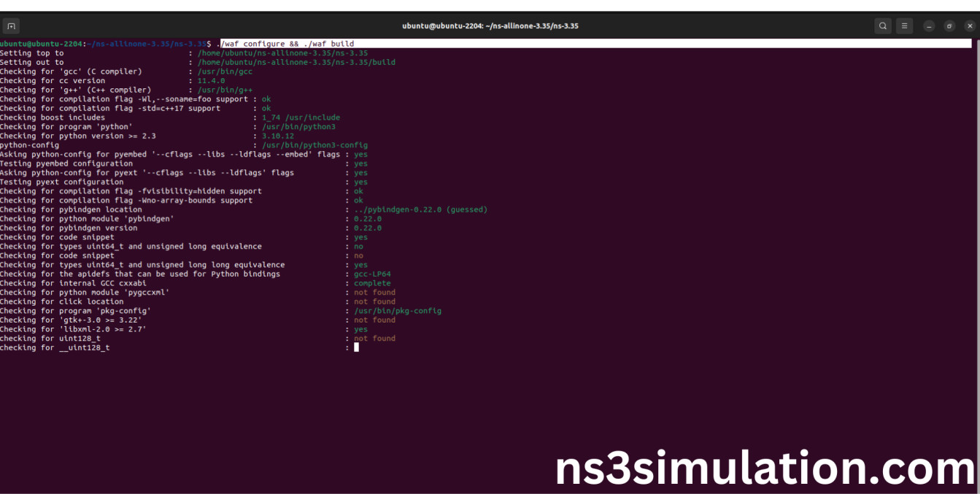Click the window title showing ns-3.35 path
980x494 pixels.
(490, 26)
